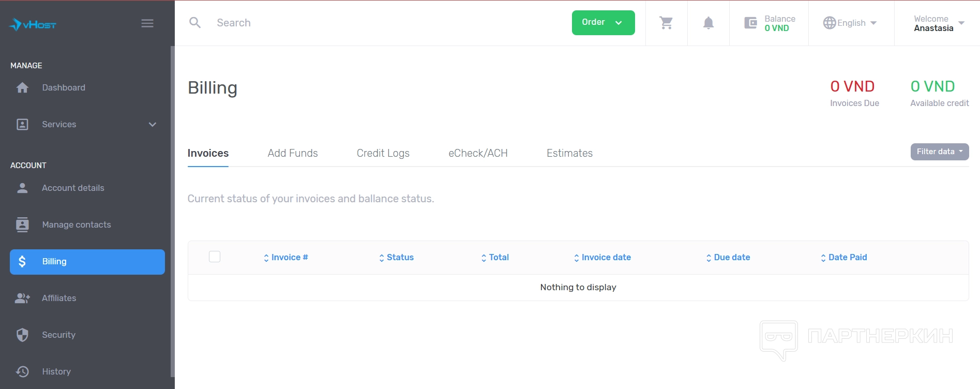This screenshot has width=980, height=389.
Task: Switch to the eCheck/ACH tab
Action: pos(478,153)
